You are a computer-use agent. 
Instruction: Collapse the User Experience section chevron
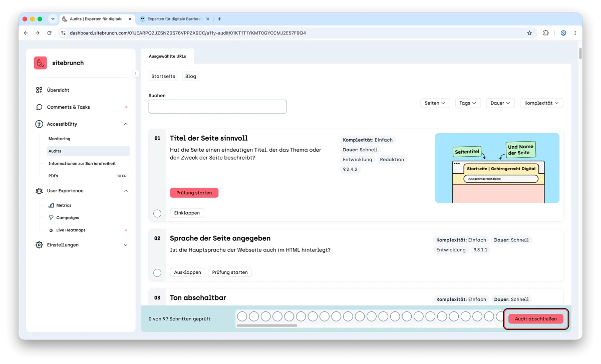[126, 191]
